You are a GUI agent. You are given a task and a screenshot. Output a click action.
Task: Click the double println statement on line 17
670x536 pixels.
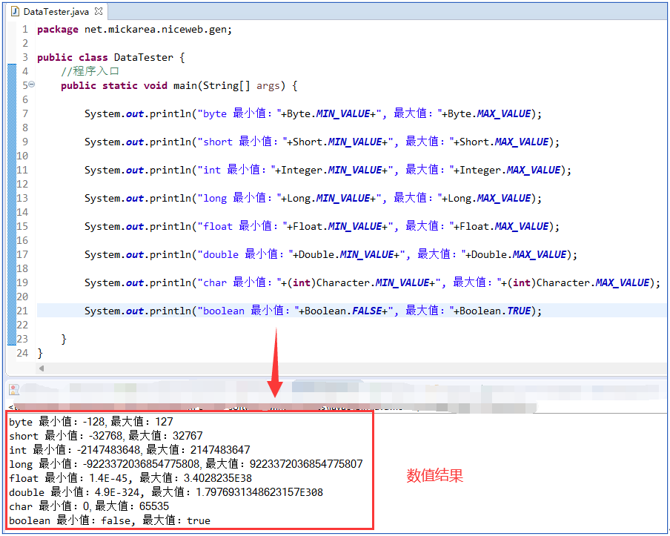(331, 255)
